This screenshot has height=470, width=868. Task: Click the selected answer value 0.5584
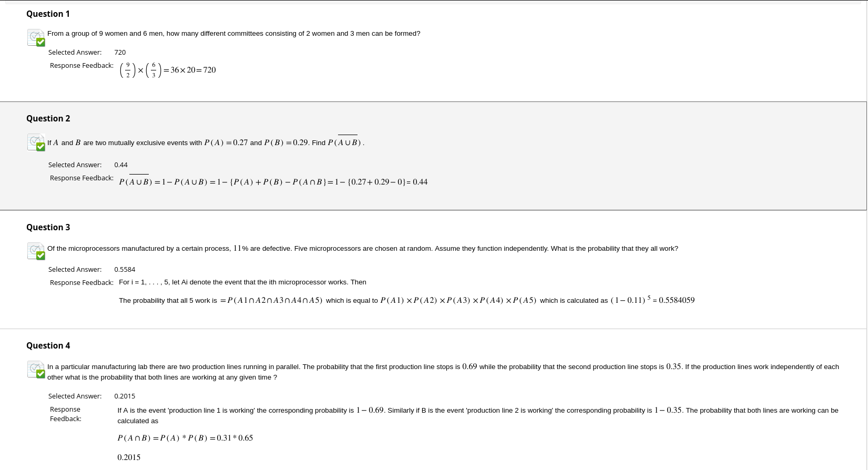[125, 269]
